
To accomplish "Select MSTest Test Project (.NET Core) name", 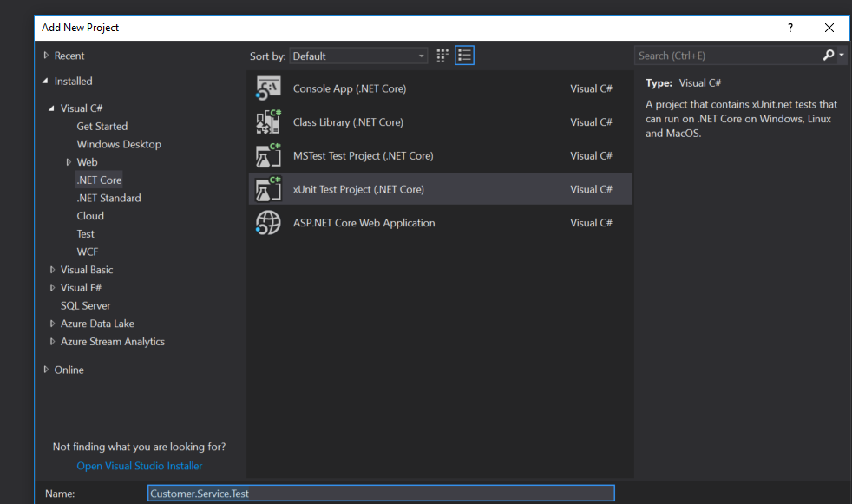I will [x=363, y=156].
